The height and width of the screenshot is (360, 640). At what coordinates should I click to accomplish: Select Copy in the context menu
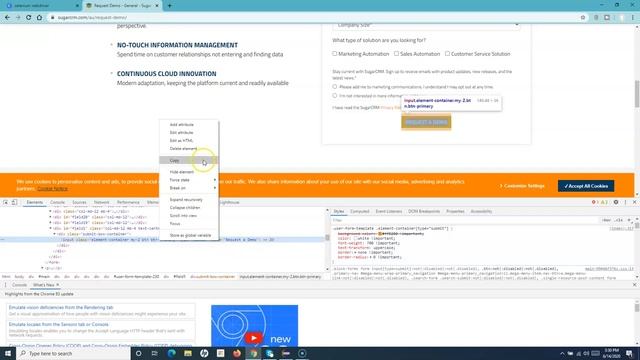pyautogui.click(x=189, y=160)
